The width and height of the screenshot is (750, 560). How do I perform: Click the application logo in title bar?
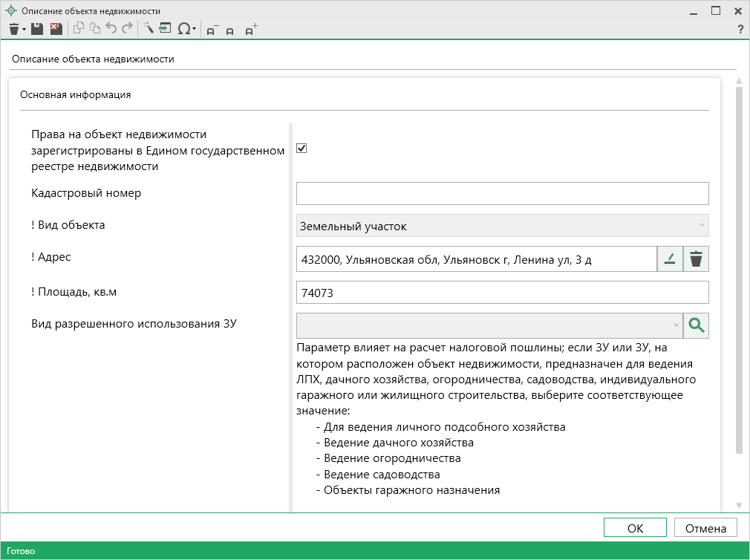click(10, 10)
